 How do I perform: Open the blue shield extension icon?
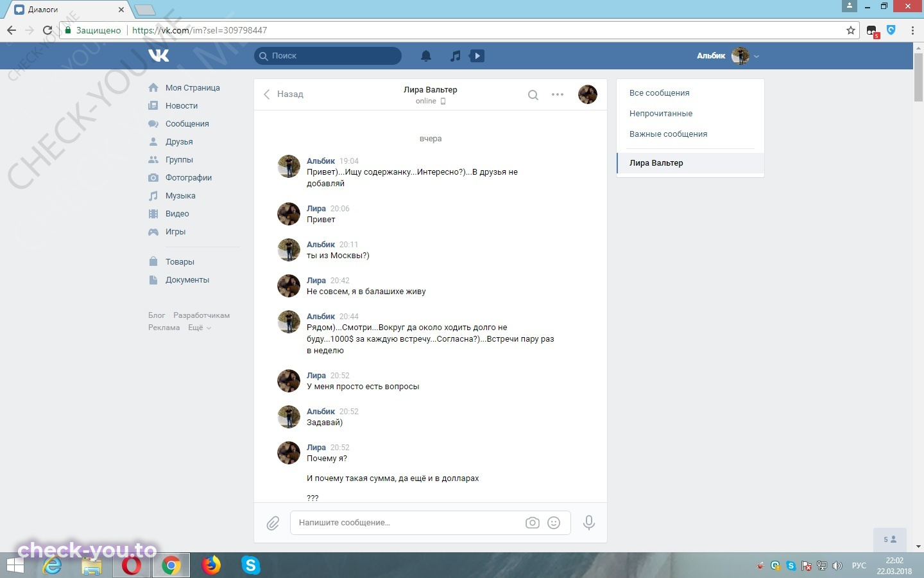[891, 30]
